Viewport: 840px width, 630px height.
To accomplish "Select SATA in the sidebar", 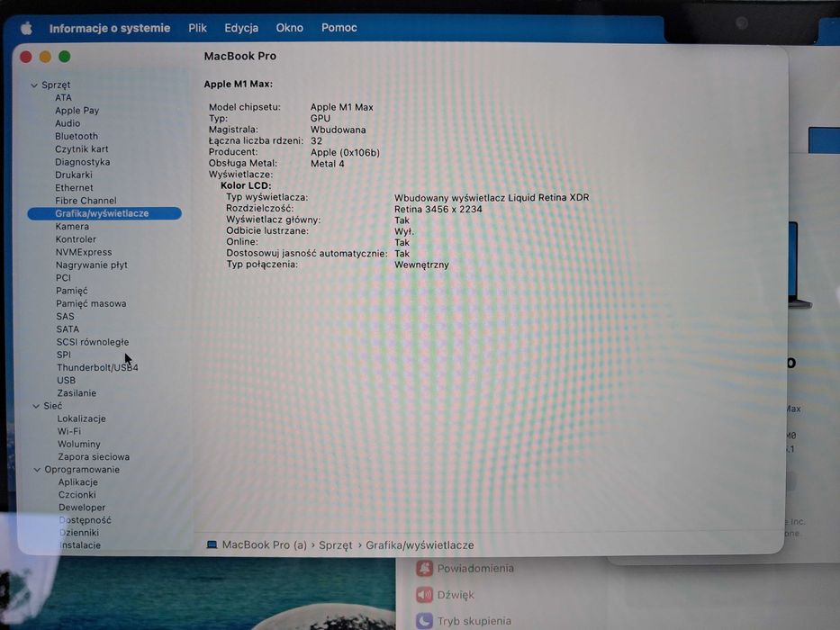I will 68,328.
